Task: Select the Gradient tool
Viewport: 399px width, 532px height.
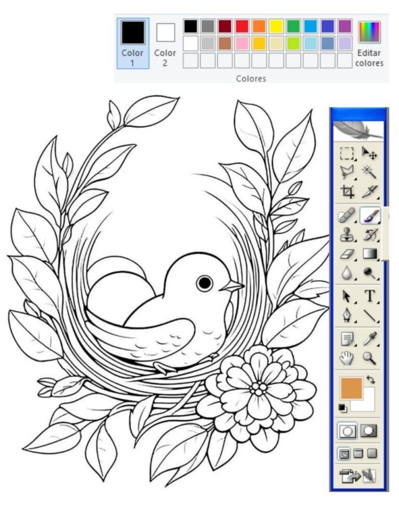Action: [369, 254]
